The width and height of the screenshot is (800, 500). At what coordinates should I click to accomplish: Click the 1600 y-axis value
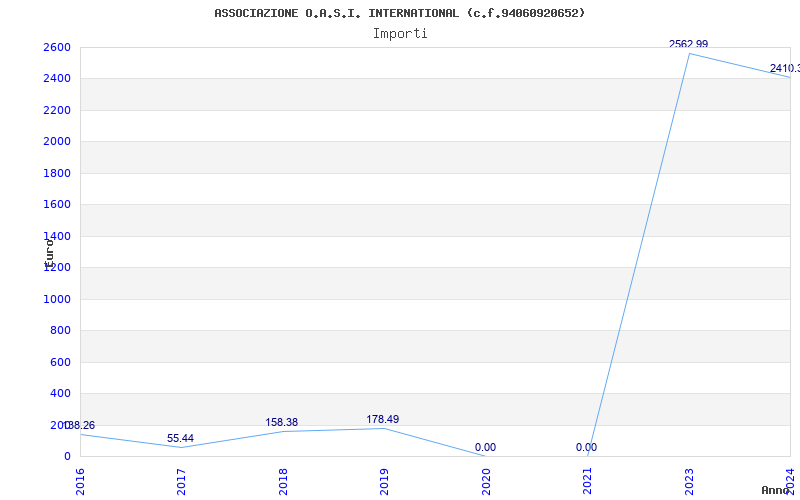click(57, 205)
